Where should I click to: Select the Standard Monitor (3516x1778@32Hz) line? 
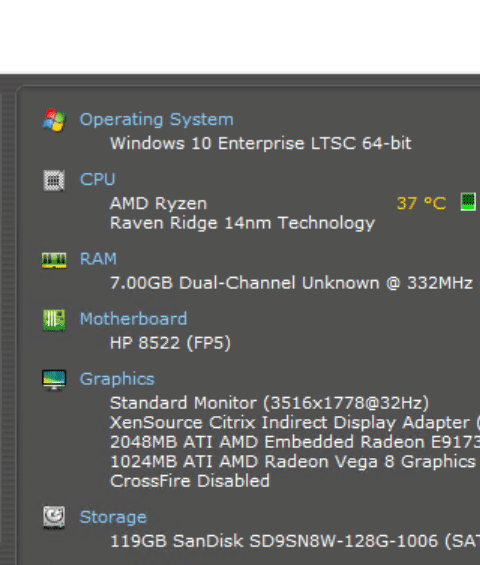269,403
